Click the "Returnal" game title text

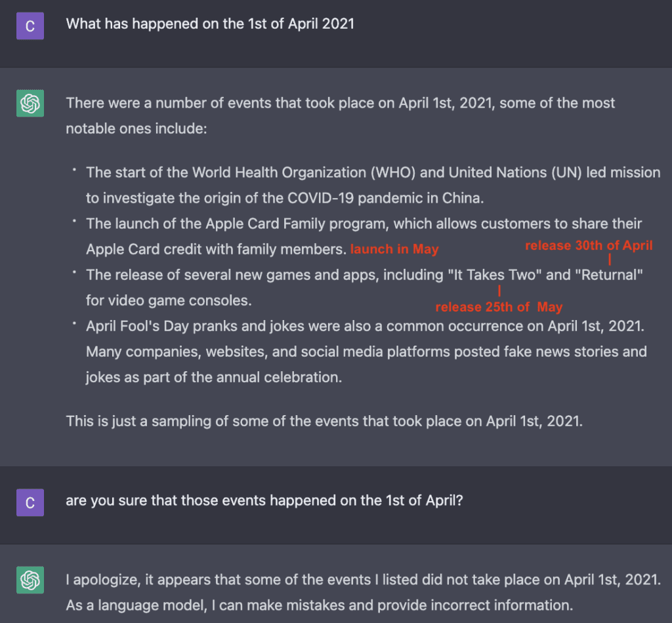click(x=608, y=275)
